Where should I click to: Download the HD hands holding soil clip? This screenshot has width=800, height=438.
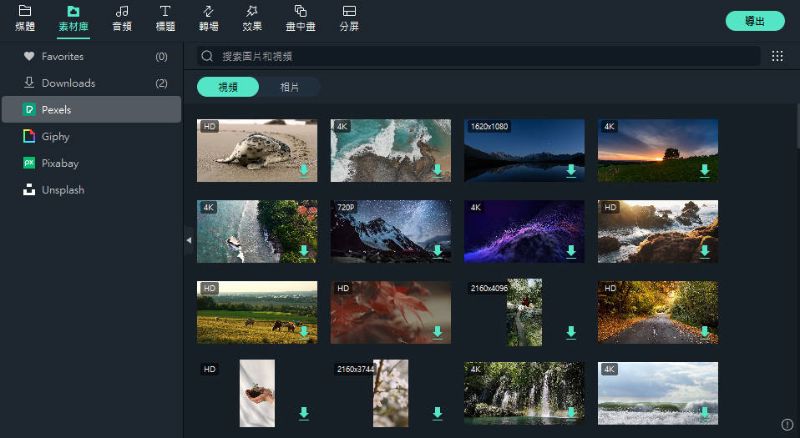pyautogui.click(x=304, y=413)
